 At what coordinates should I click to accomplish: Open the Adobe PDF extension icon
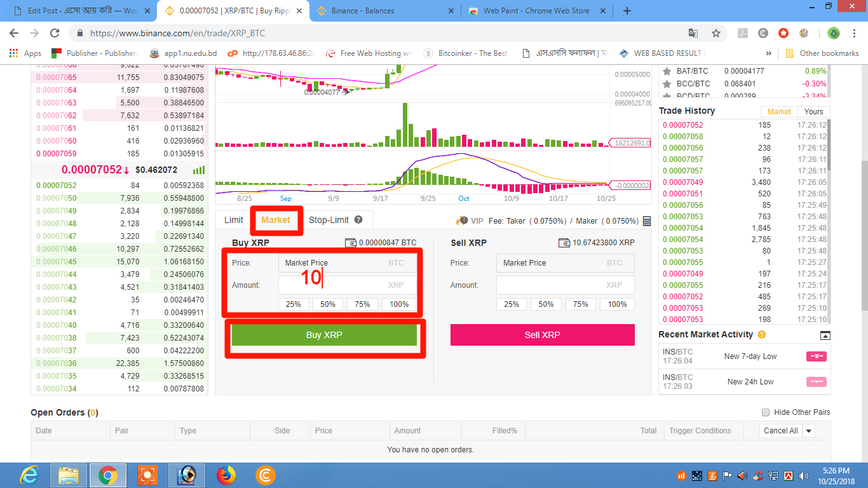(742, 33)
